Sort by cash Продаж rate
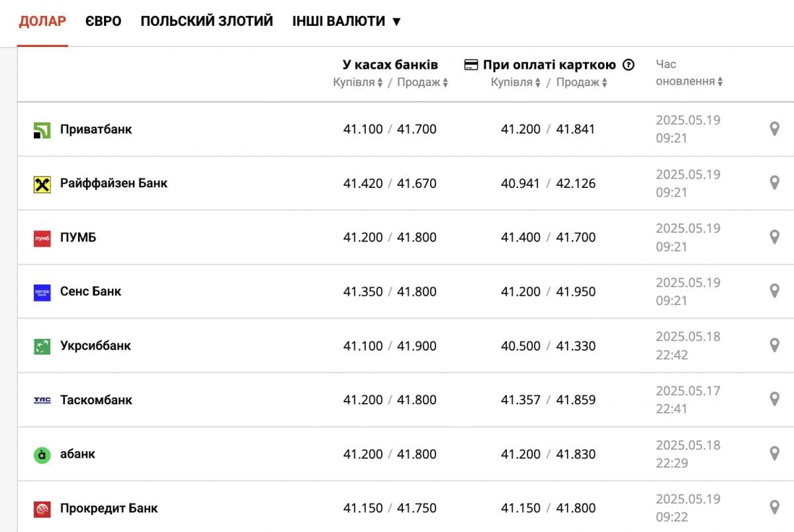The image size is (794, 532). point(423,83)
